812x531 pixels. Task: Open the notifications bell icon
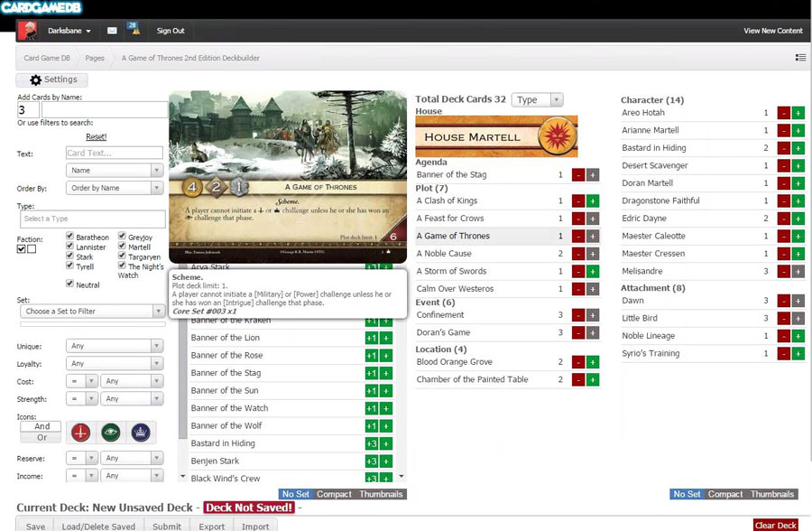pos(134,29)
